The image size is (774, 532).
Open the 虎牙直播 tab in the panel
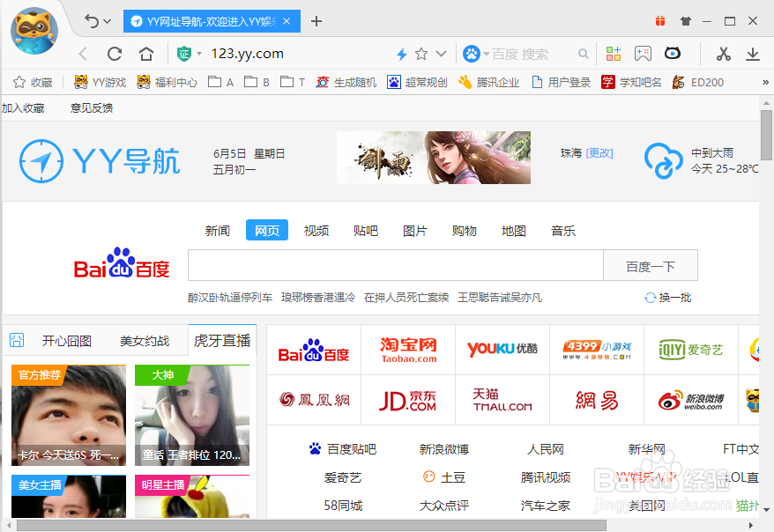tap(223, 339)
